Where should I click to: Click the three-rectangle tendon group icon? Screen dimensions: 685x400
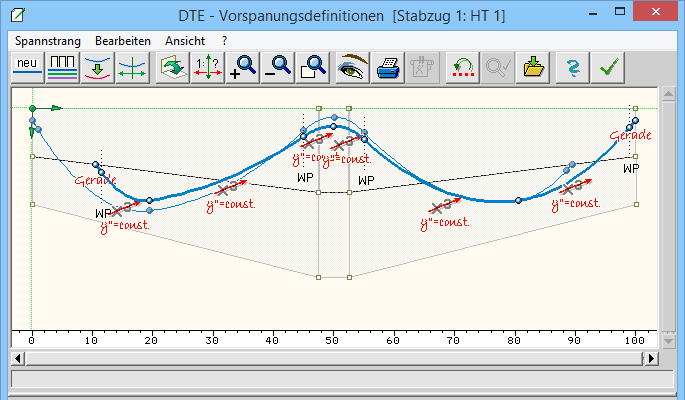pos(62,68)
